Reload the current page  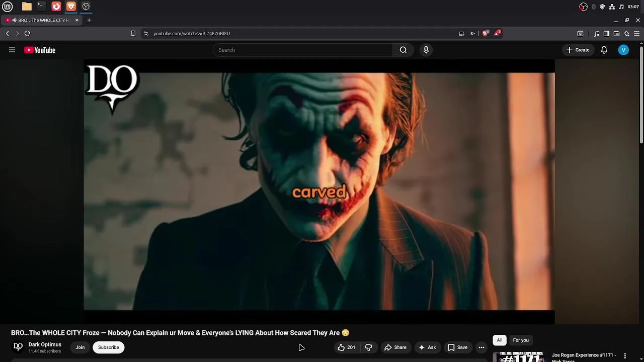coord(27,33)
